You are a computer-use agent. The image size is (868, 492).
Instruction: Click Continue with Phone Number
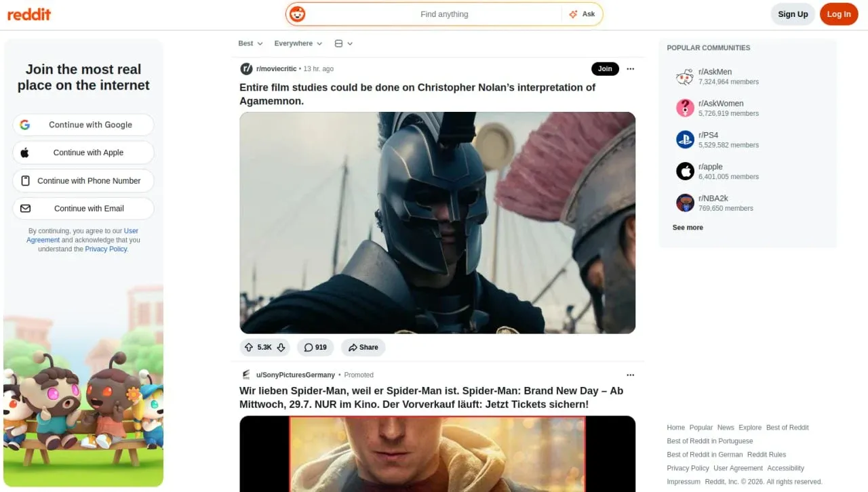[83, 181]
